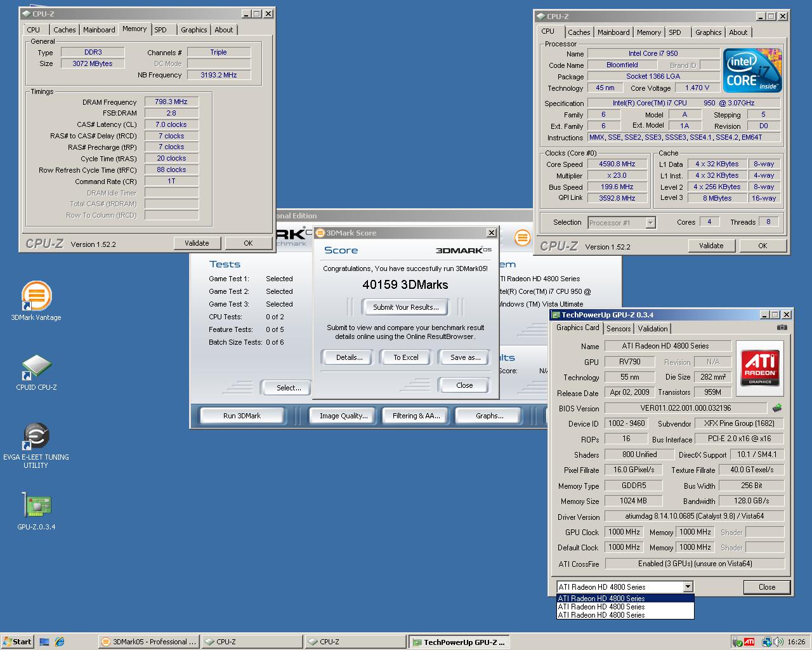Click the 3DMark Score dialog title icon
This screenshot has width=812, height=650.
[320, 233]
